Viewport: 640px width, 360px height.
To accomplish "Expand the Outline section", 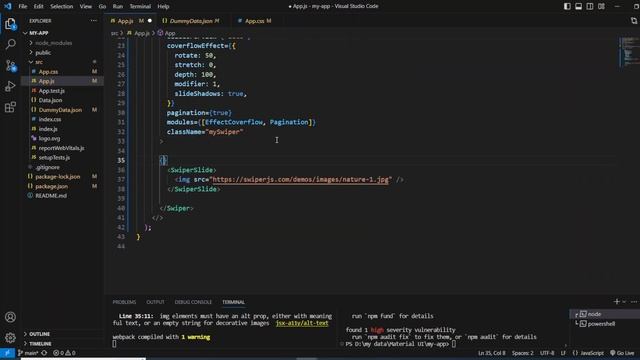I will tap(62, 334).
